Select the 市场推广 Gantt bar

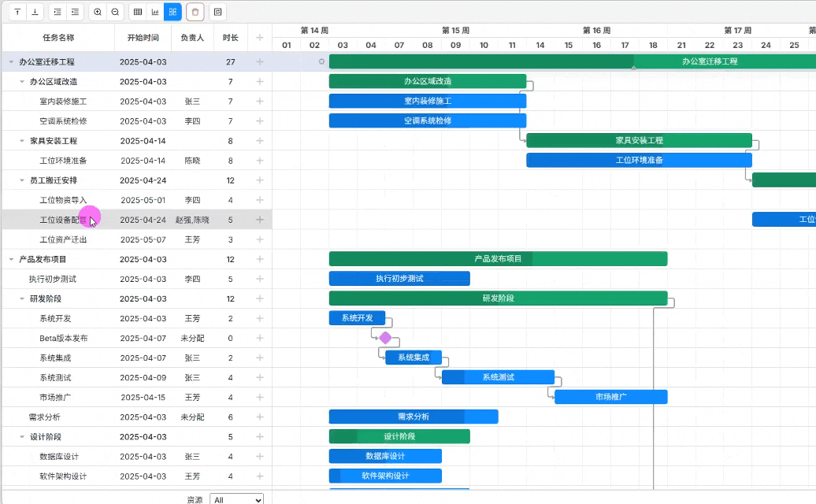click(611, 397)
